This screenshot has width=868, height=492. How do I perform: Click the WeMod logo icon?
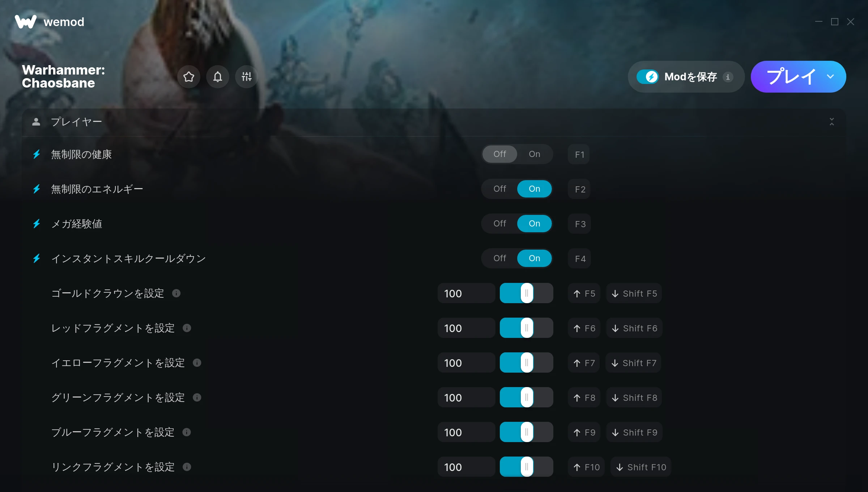[25, 22]
